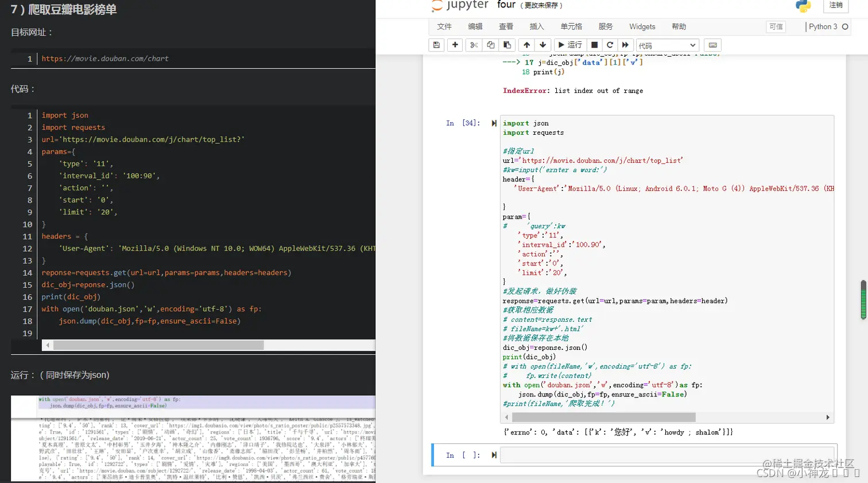Open the Widgets menu
The image size is (868, 483).
click(x=642, y=26)
